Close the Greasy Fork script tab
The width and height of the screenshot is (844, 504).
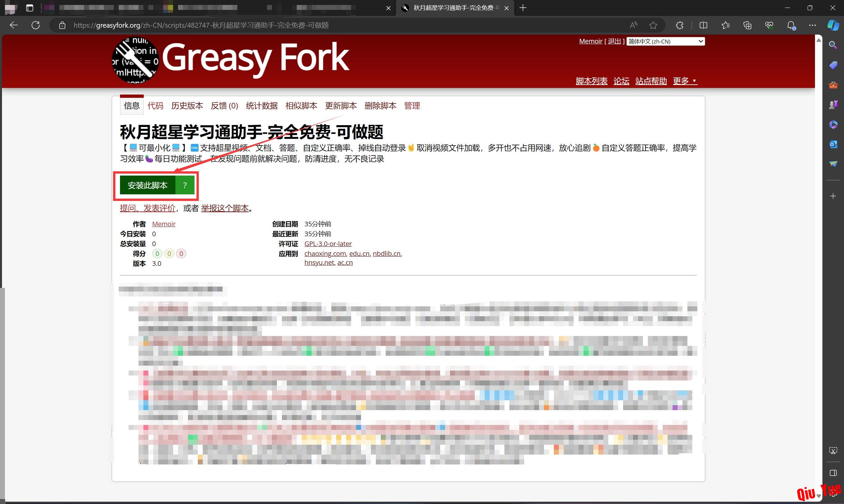tap(506, 8)
